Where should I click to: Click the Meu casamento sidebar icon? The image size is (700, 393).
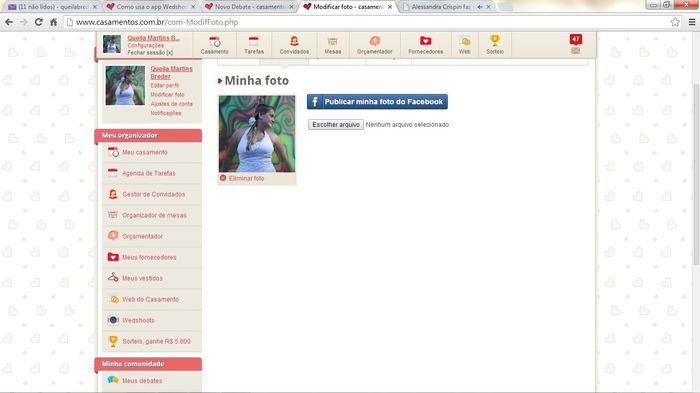point(113,152)
